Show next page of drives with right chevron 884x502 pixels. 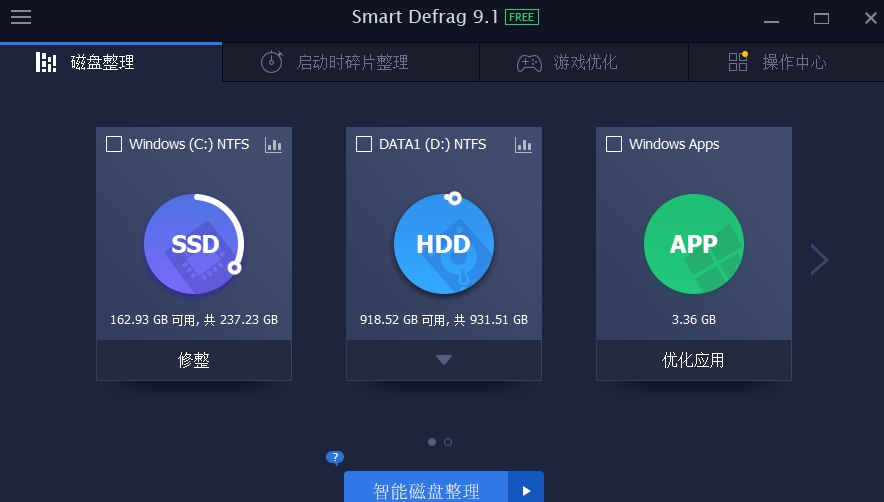pyautogui.click(x=819, y=259)
